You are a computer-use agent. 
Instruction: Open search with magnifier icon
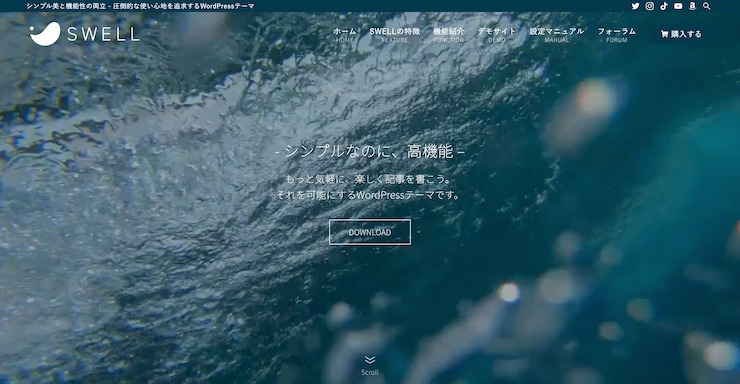706,6
